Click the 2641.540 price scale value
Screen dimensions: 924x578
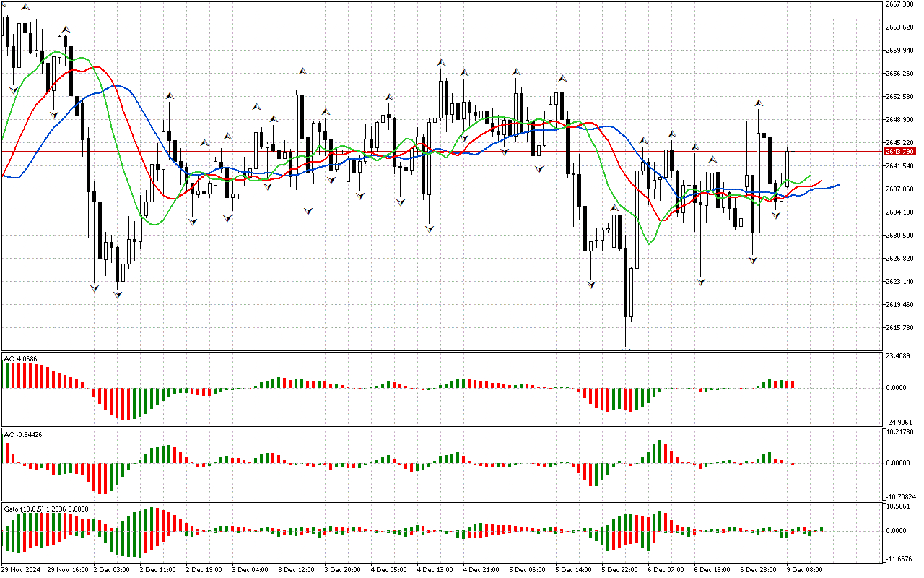(x=899, y=165)
